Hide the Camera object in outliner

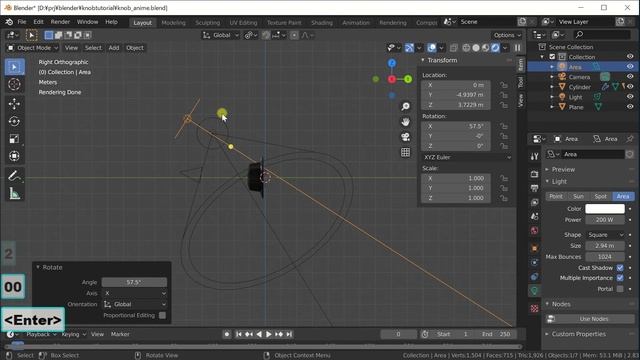(630, 76)
